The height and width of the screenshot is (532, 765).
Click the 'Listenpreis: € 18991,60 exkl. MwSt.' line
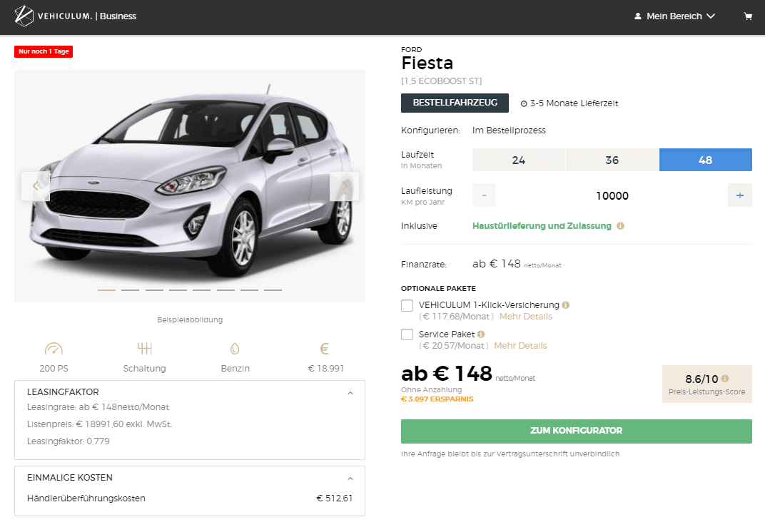pyautogui.click(x=99, y=424)
